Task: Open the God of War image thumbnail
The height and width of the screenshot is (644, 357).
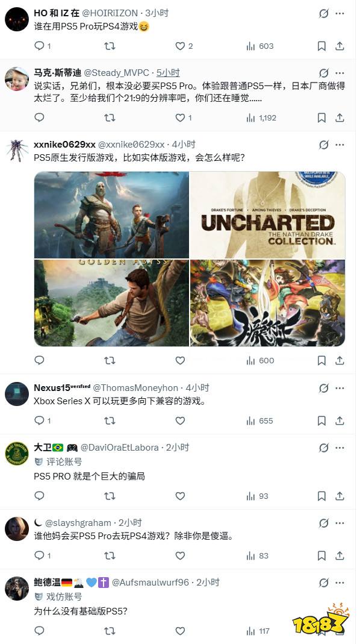Action: [111, 215]
